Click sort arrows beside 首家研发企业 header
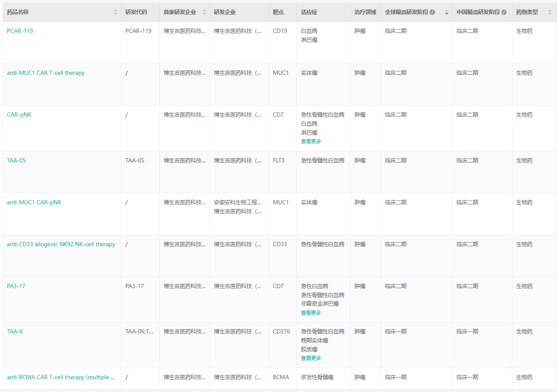 204,12
